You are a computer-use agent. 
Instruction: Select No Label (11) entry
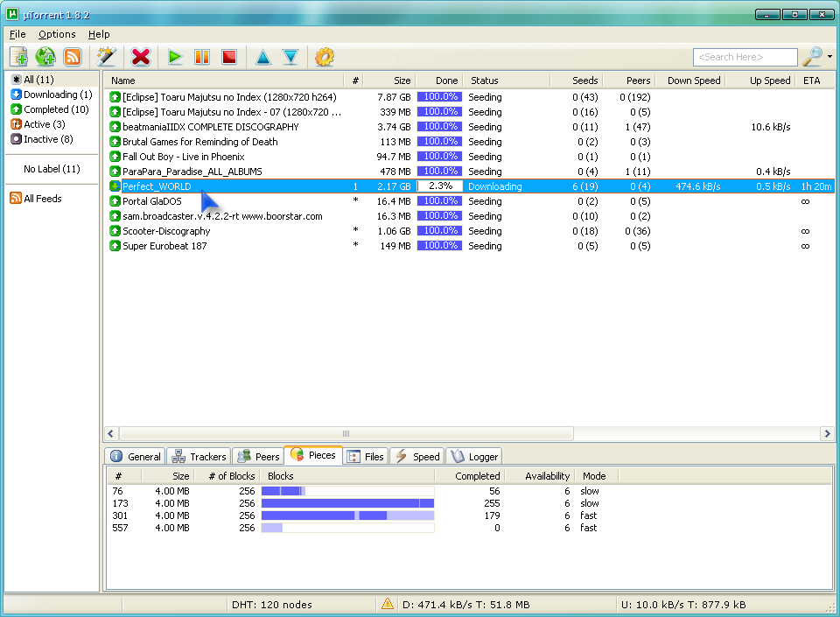pyautogui.click(x=52, y=169)
